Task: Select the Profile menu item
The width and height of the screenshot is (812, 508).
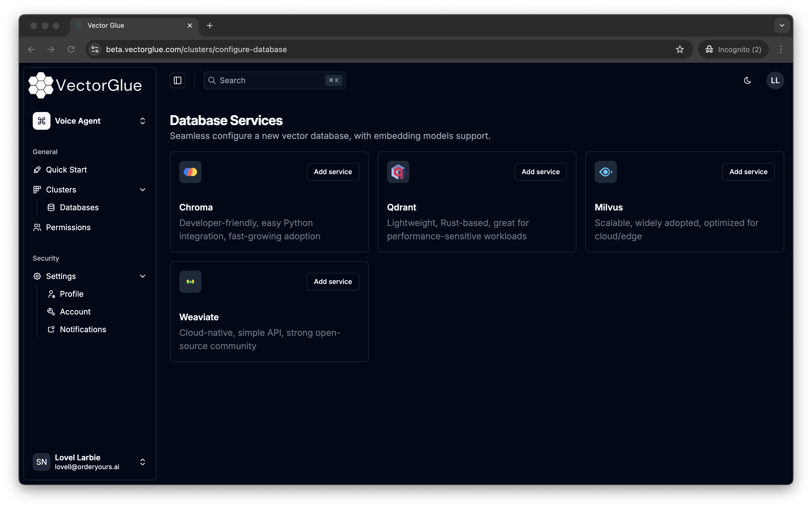Action: [x=71, y=293]
